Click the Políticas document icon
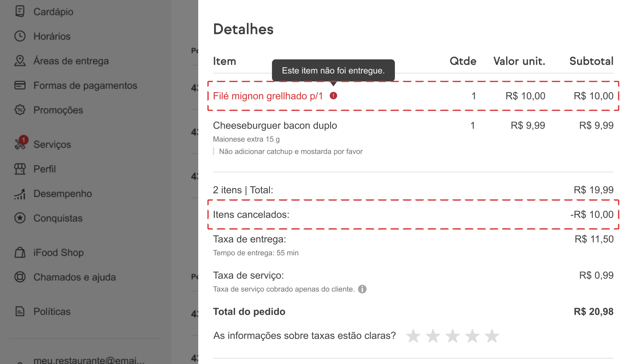Image resolution: width=628 pixels, height=364 pixels. click(20, 311)
